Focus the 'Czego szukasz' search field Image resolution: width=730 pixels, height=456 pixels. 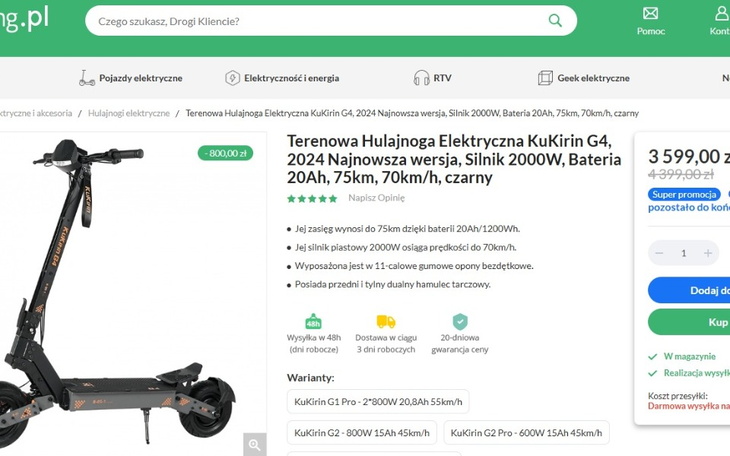click(x=331, y=20)
